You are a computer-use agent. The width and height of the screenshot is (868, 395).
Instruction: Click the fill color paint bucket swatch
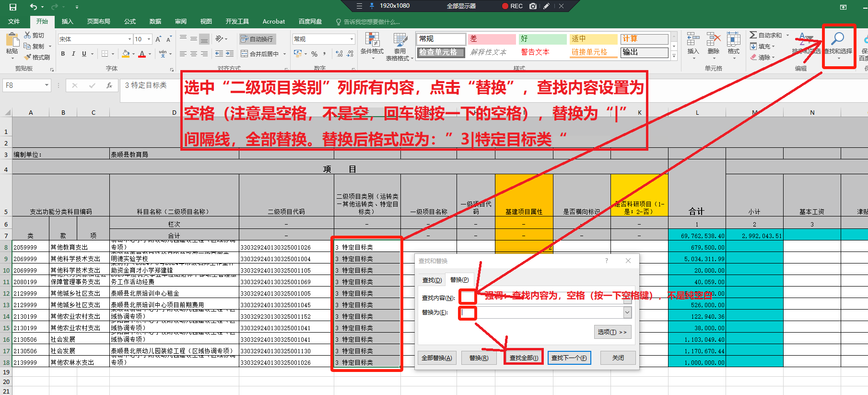click(x=126, y=54)
